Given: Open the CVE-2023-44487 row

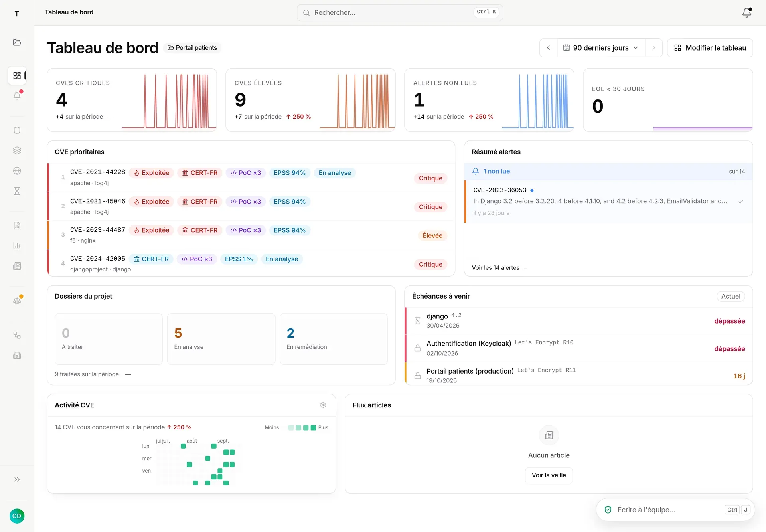Looking at the screenshot, I should [x=251, y=235].
